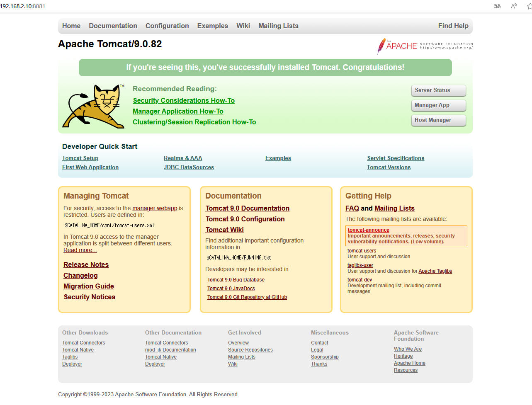This screenshot has width=532, height=405.
Task: Open Servlet Specifications link
Action: point(396,158)
